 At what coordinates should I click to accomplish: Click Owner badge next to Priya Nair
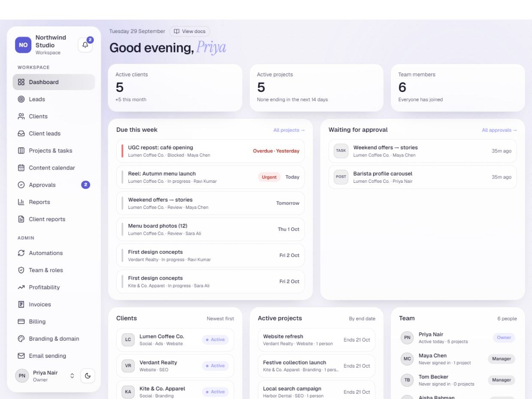pyautogui.click(x=504, y=338)
